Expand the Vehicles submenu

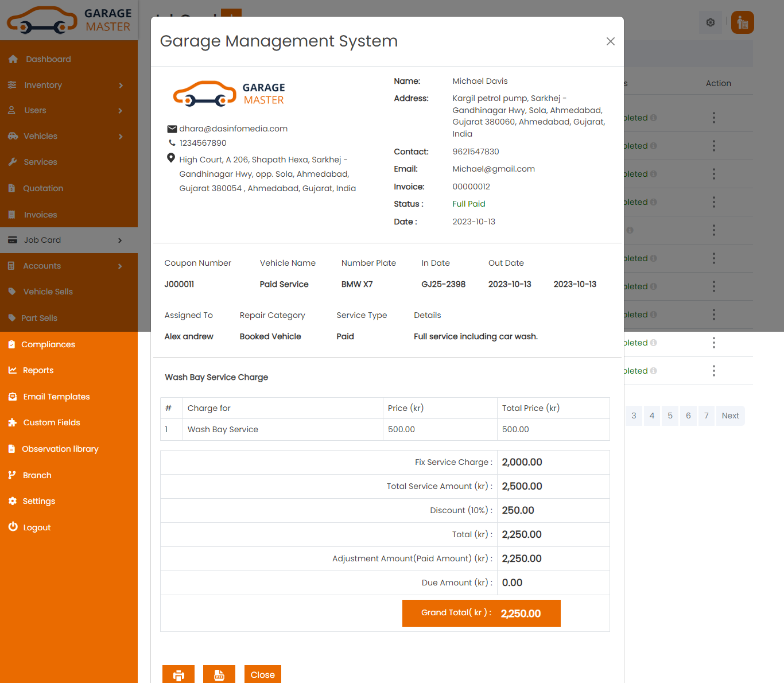(x=121, y=136)
